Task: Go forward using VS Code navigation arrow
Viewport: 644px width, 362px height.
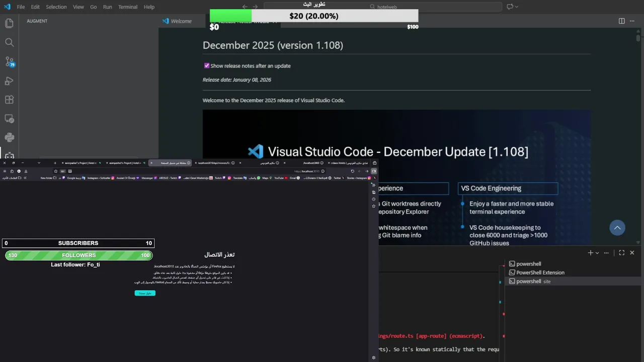Action: click(255, 7)
